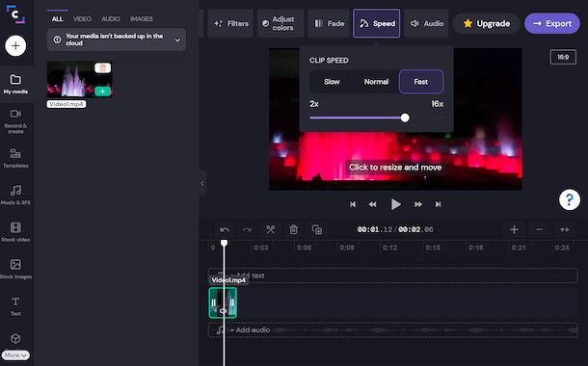This screenshot has width=588, height=366.
Task: Click video preview to resize and move
Action: click(395, 167)
